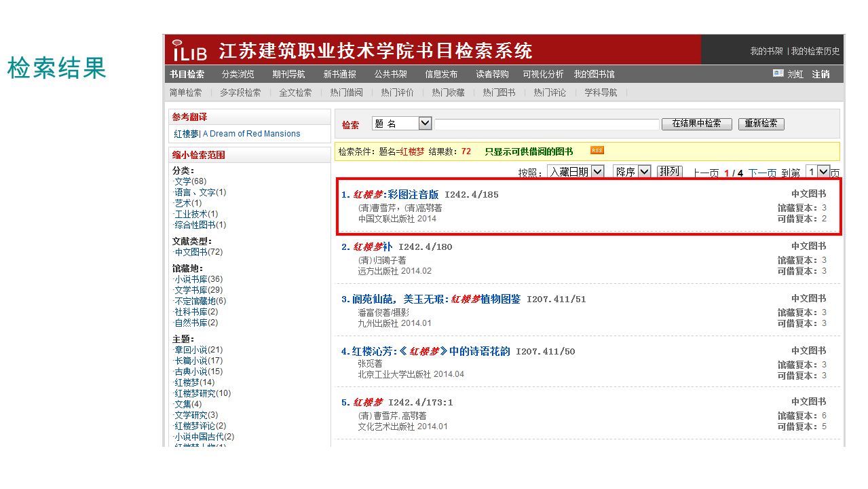This screenshot has width=868, height=489.
Task: Open result 4 红楼沁芳 诗语花韵
Action: click(x=431, y=351)
